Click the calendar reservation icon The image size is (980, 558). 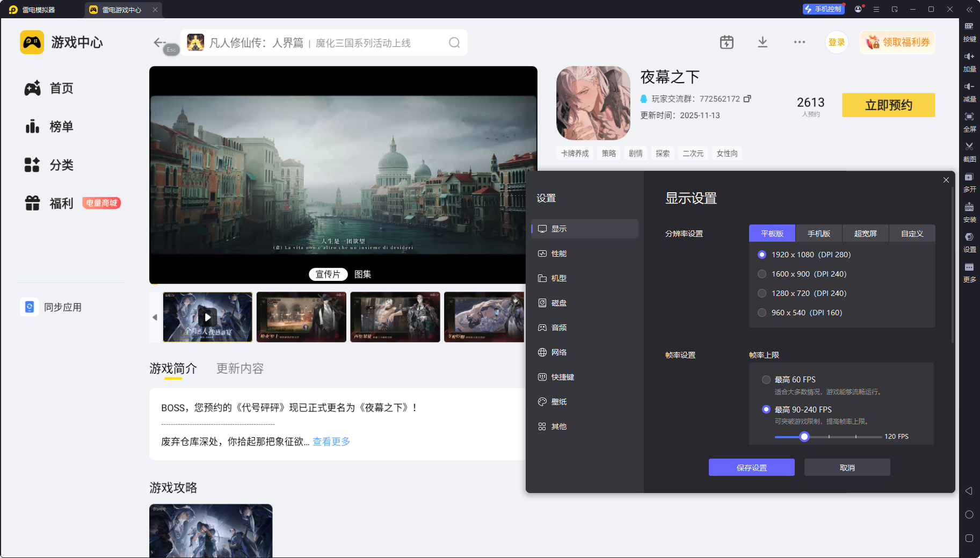[727, 42]
